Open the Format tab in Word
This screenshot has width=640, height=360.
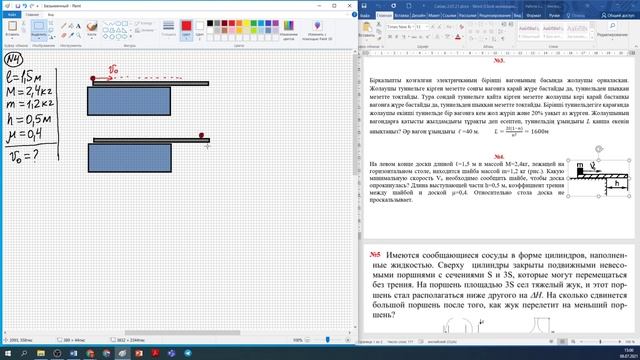click(534, 16)
